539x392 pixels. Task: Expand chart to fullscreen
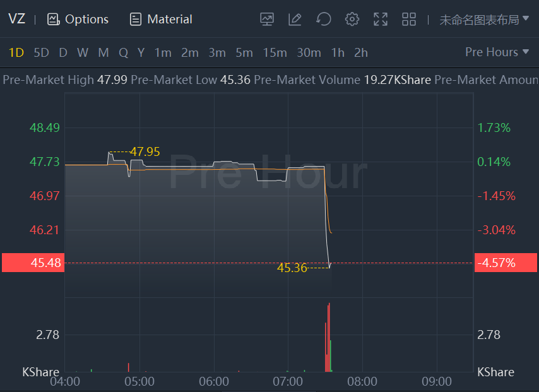tap(381, 20)
